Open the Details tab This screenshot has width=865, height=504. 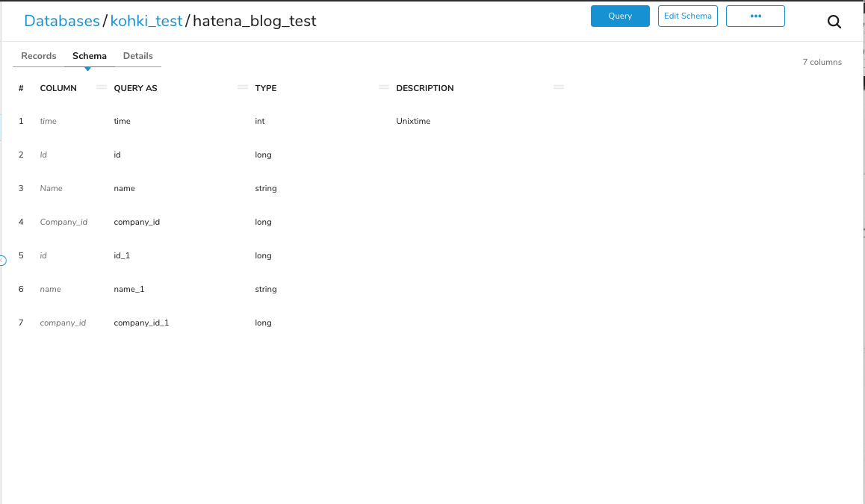click(x=138, y=56)
